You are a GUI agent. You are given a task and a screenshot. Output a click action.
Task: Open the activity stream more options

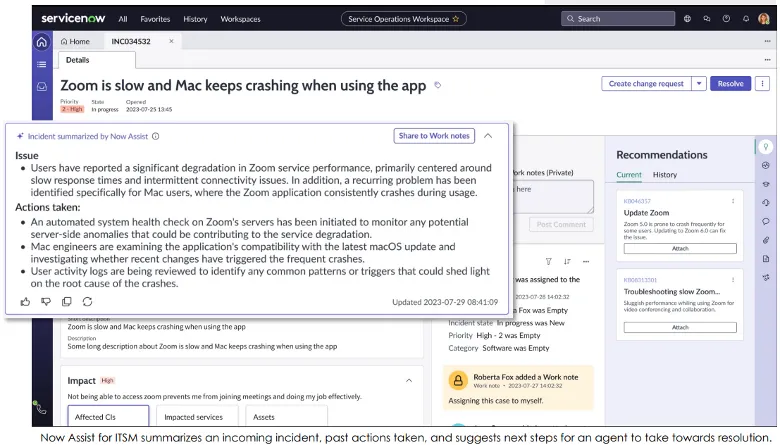[586, 262]
